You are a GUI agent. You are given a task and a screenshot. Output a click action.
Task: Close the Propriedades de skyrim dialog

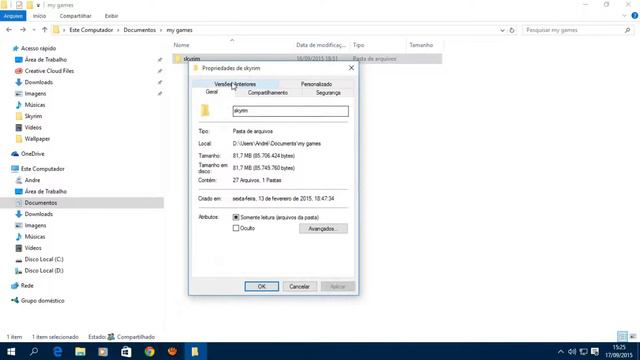pyautogui.click(x=351, y=68)
